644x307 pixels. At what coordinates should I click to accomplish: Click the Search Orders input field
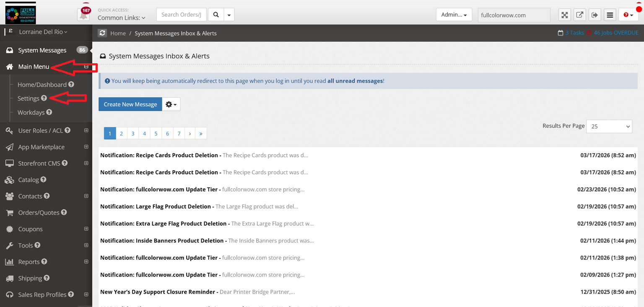182,15
